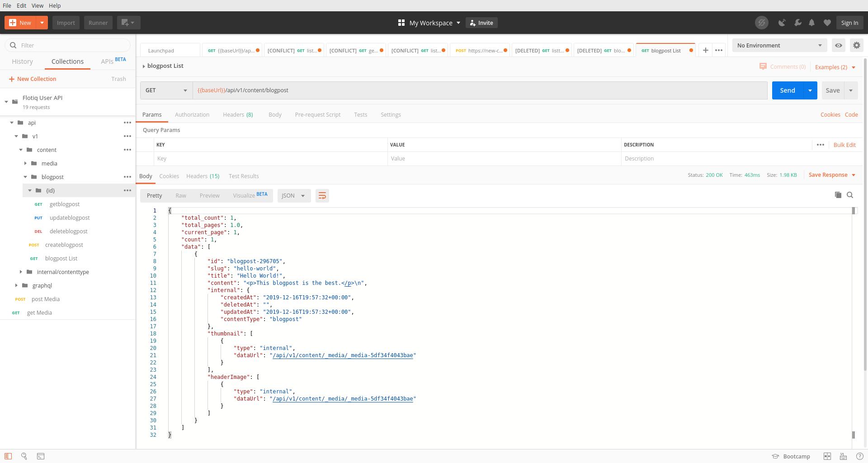Screen dimensions: 868x463
Task: Open manage environments gear icon
Action: point(856,45)
